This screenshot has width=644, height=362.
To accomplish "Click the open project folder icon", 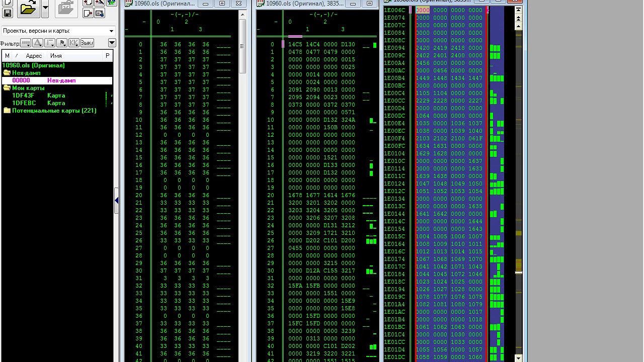I will [x=28, y=9].
